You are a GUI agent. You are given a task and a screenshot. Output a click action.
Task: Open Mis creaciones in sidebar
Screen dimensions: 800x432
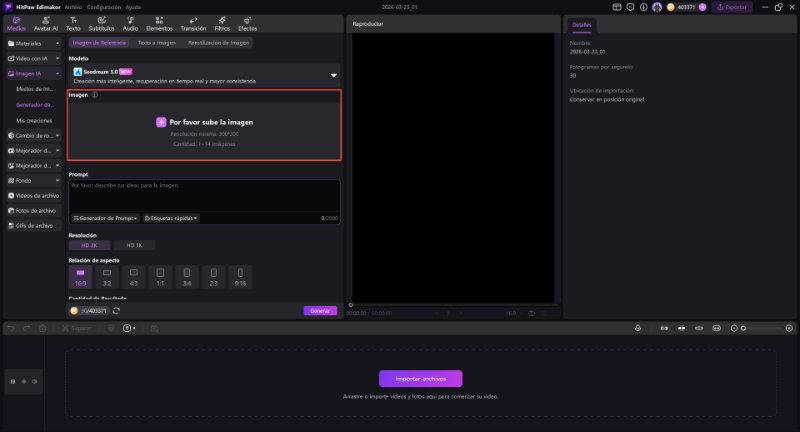point(34,121)
